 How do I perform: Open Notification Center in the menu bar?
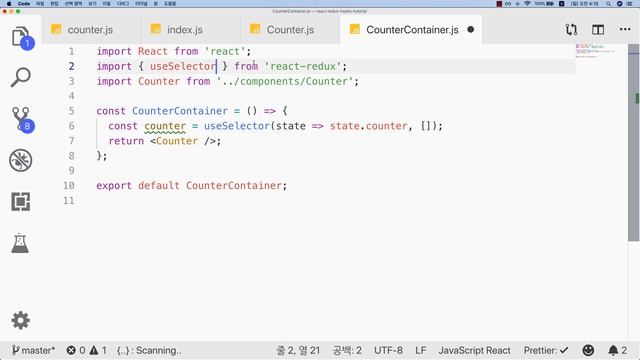630,3
